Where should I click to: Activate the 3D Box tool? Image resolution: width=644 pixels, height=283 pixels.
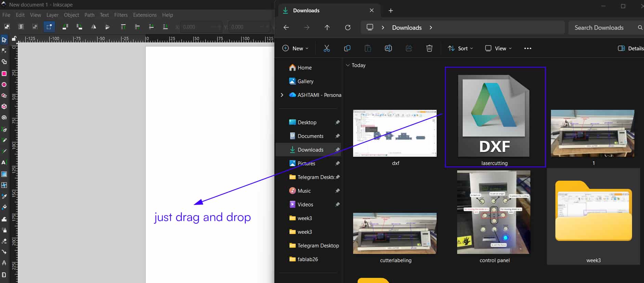(4, 106)
